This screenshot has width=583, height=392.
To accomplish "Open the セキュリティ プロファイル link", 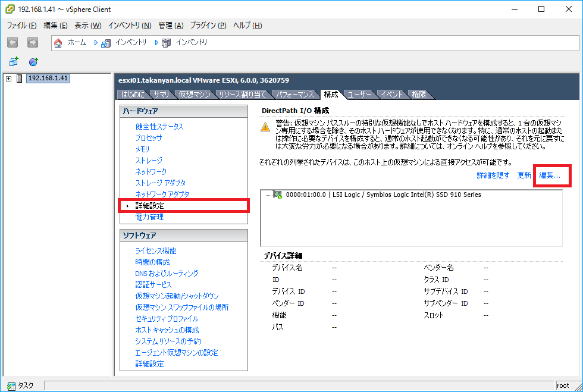I will [x=167, y=319].
